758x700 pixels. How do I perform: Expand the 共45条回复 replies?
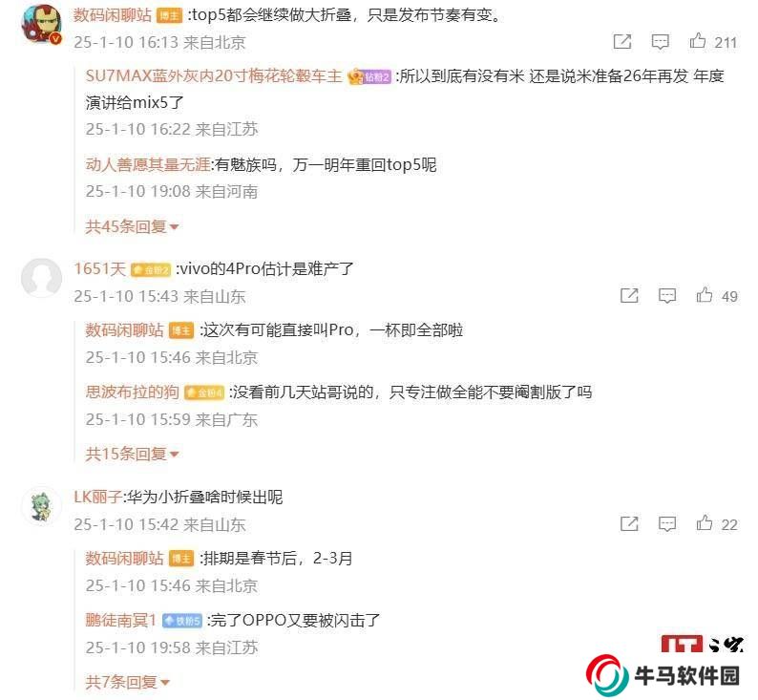(132, 226)
